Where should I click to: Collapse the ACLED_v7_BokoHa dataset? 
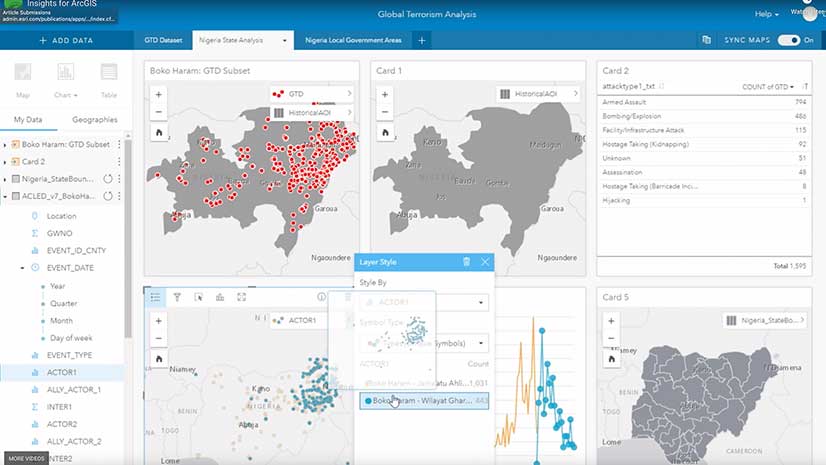coord(5,196)
